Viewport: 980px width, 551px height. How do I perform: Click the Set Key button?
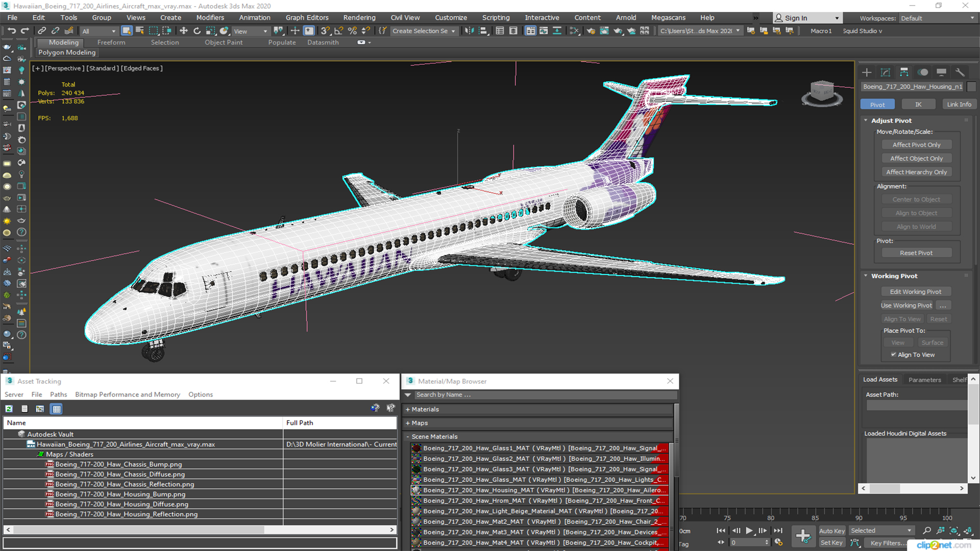click(x=831, y=543)
